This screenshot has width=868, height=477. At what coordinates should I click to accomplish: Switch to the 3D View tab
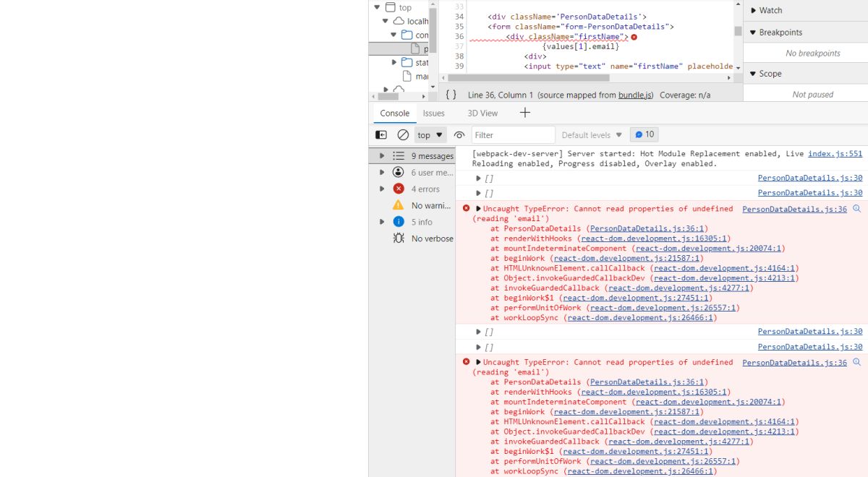482,113
